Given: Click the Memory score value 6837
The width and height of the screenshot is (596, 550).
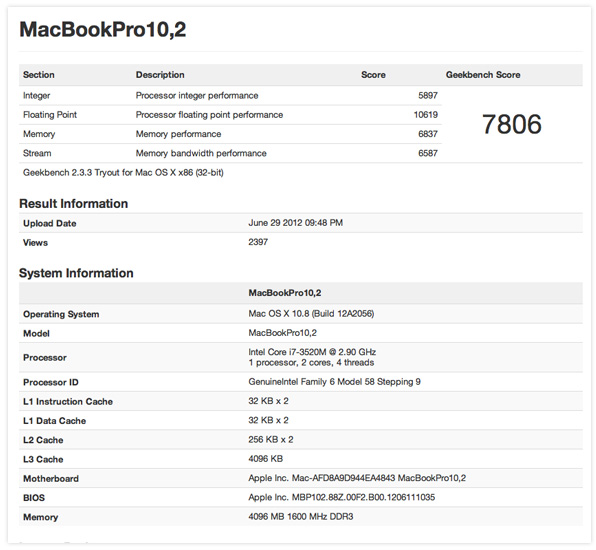Looking at the screenshot, I should tap(428, 134).
